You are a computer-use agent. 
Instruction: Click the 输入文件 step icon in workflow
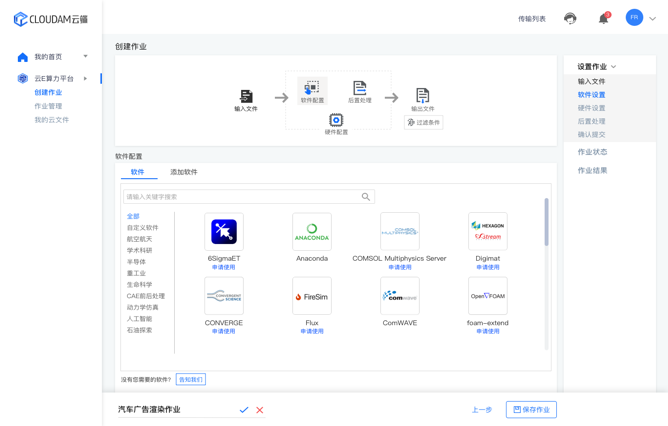click(x=246, y=96)
